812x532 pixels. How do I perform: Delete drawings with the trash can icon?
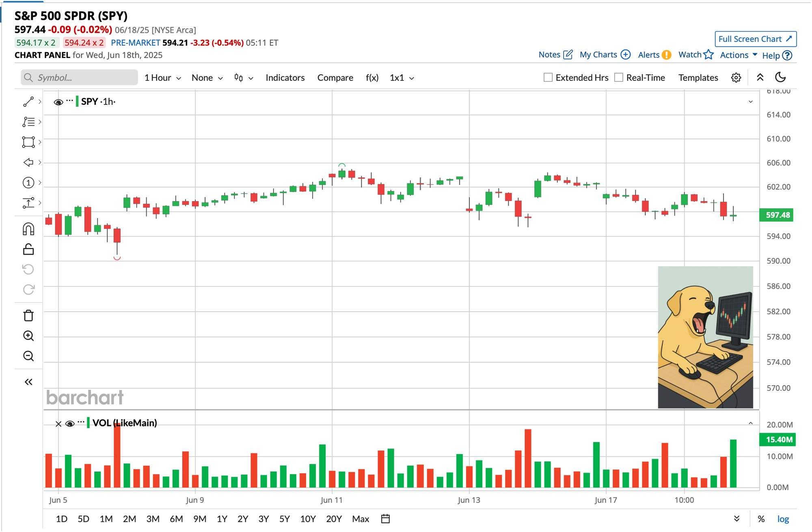(28, 315)
